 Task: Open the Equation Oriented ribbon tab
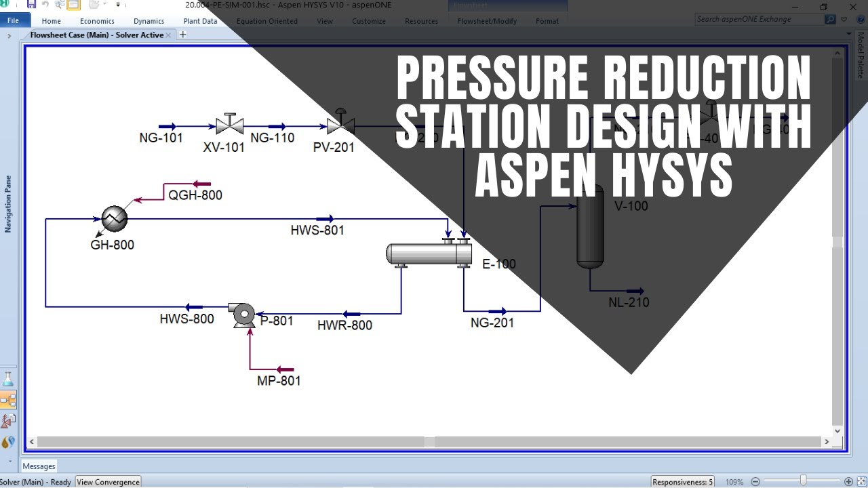coord(267,21)
